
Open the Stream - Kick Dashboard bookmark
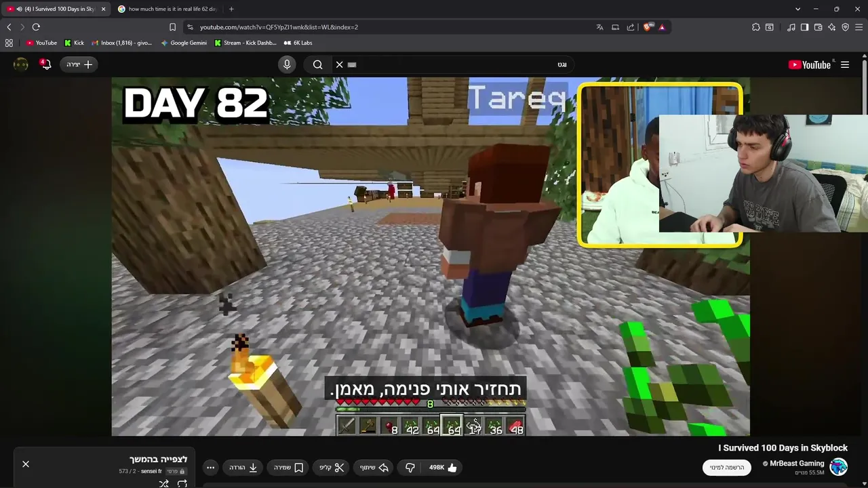click(x=245, y=43)
